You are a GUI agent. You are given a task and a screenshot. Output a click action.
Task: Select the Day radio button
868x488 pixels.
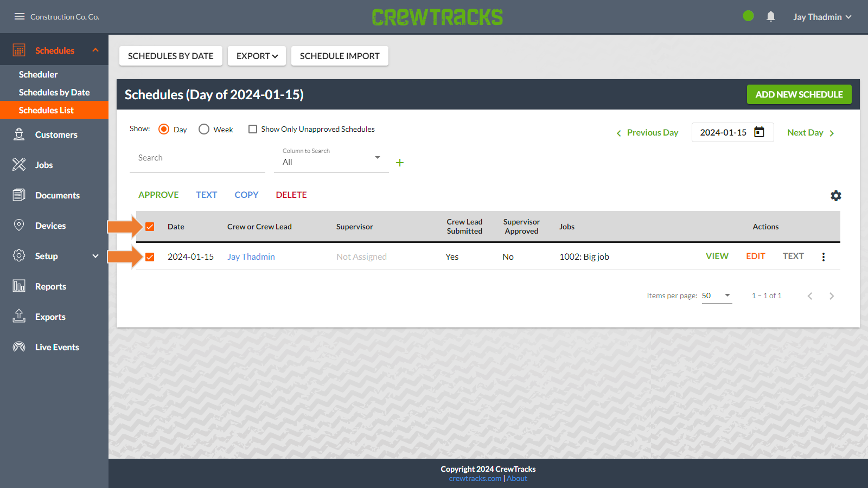point(164,129)
